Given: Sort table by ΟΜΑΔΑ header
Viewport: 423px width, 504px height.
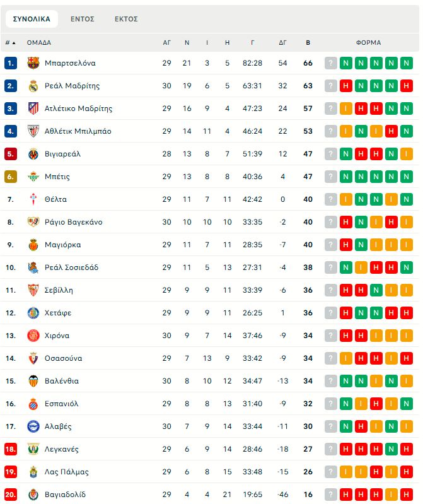Looking at the screenshot, I should 39,43.
